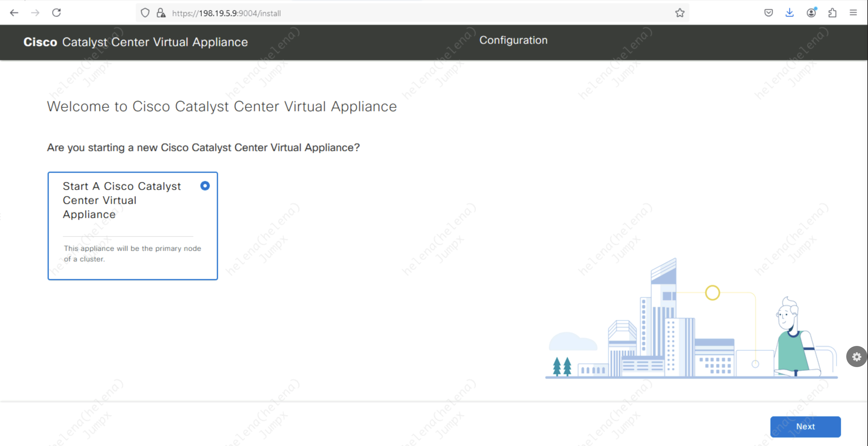Open the tracking protection shield icon

point(145,13)
